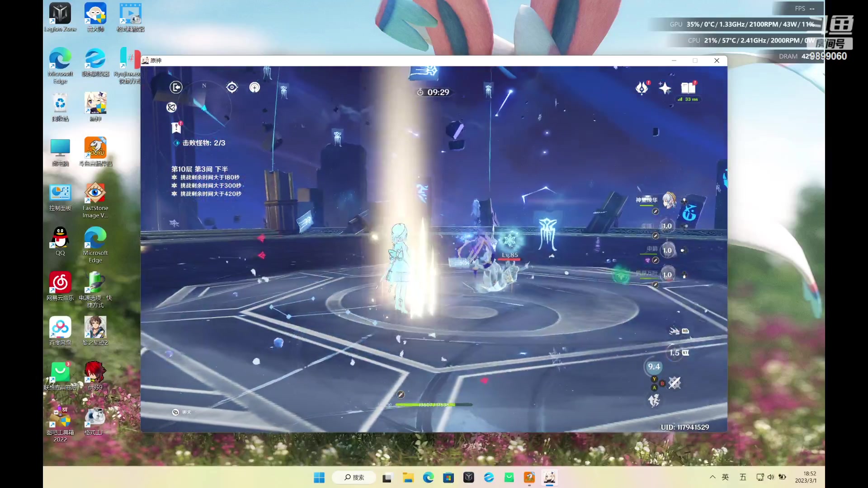868x488 pixels.
Task: Open 联想应用商店 desktop shortcut
Action: point(60,376)
